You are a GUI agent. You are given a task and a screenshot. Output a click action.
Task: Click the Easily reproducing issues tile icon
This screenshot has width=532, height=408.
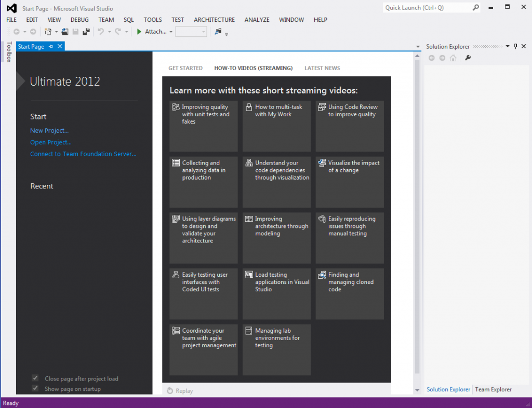[322, 219]
